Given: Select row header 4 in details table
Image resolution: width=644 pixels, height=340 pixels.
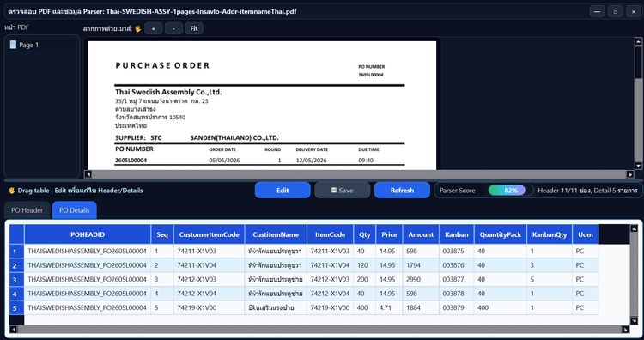Looking at the screenshot, I should click(x=17, y=294).
